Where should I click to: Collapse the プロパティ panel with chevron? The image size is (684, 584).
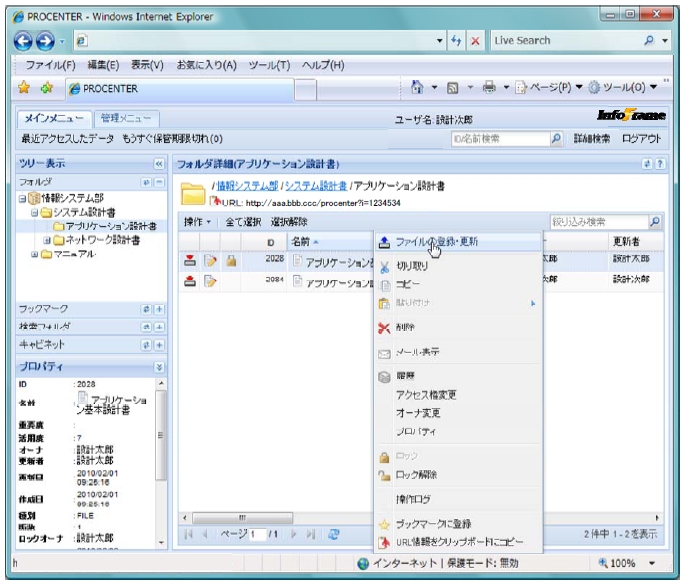click(159, 367)
